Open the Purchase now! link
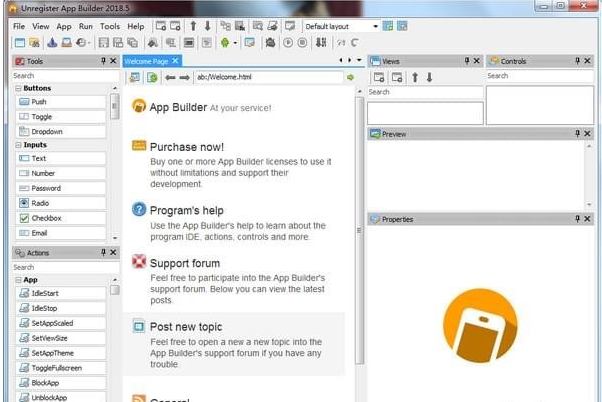The width and height of the screenshot is (602, 402). click(x=187, y=147)
